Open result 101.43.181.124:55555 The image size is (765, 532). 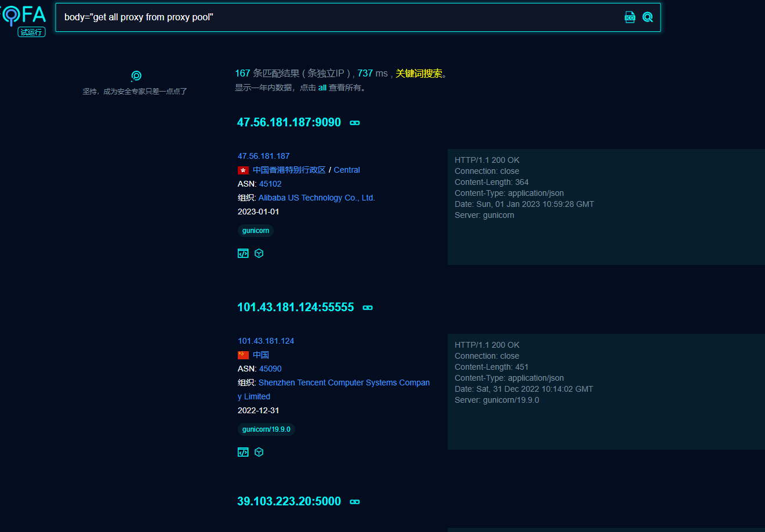tap(295, 307)
